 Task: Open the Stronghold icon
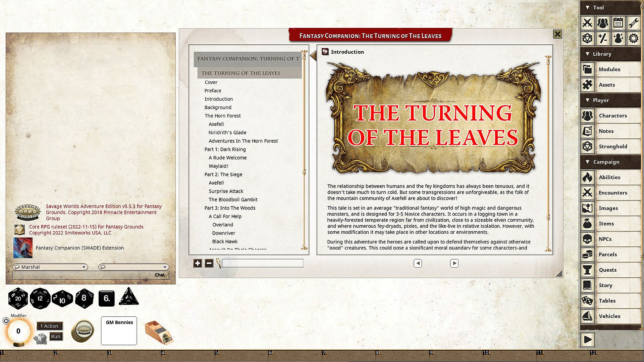[x=587, y=146]
